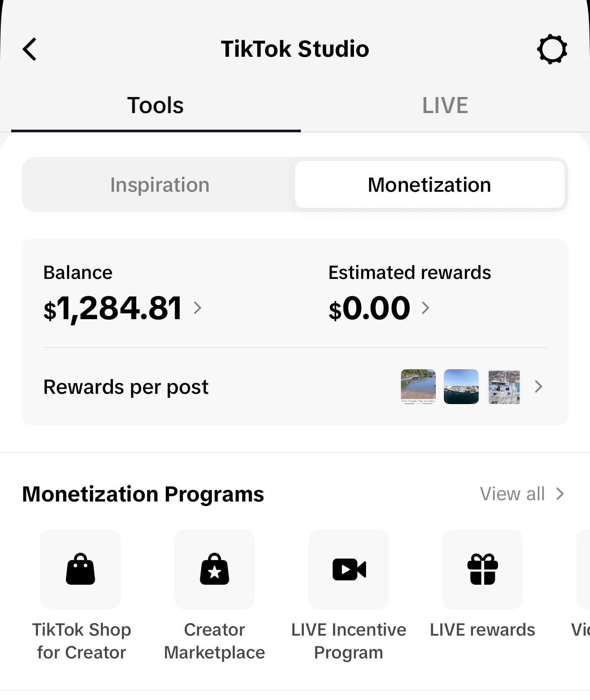Open settings via the gear icon
Image resolution: width=590 pixels, height=700 pixels.
[x=552, y=49]
